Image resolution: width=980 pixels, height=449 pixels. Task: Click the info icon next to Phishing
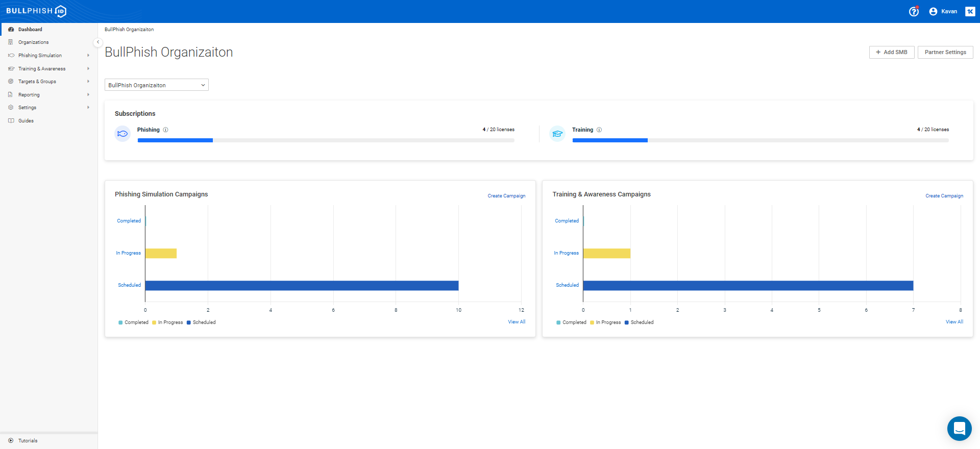165,130
